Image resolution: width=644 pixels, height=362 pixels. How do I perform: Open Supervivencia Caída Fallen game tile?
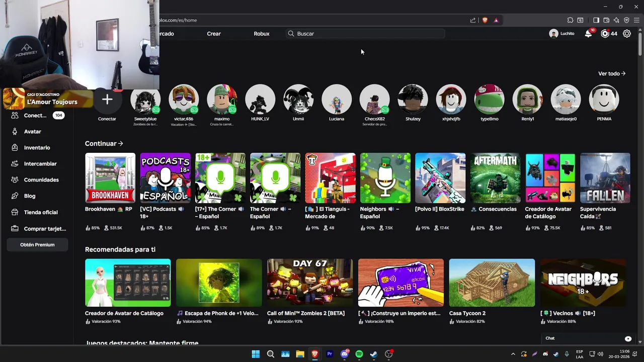tap(605, 178)
